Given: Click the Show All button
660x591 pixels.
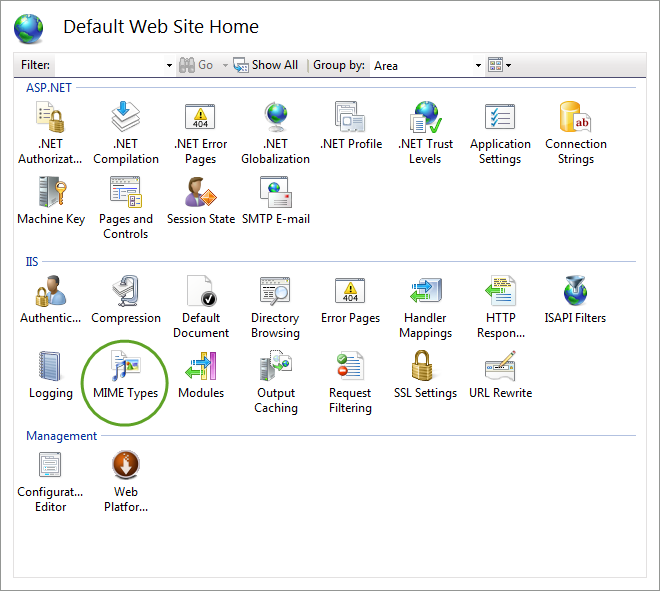Looking at the screenshot, I should coord(265,65).
